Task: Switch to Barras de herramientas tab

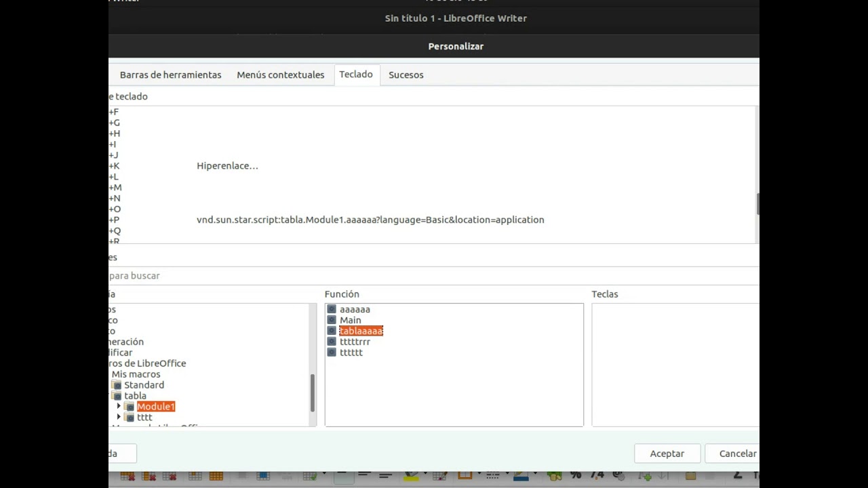Action: pyautogui.click(x=170, y=75)
